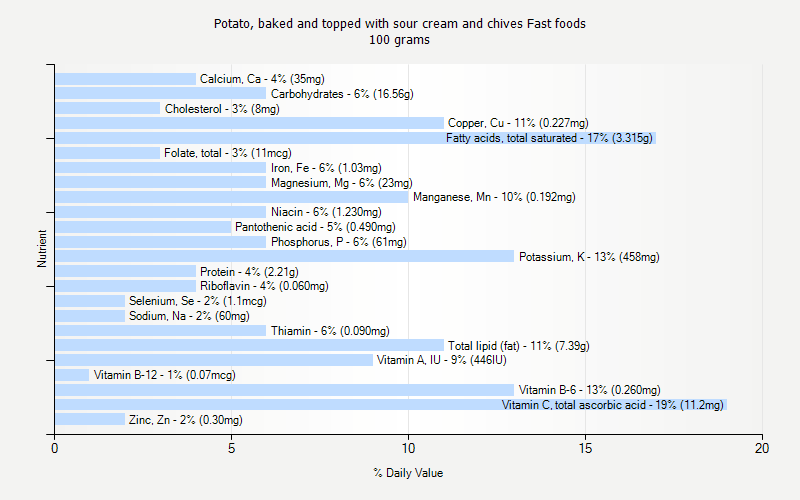This screenshot has width=800, height=500.
Task: Select the Copper, Cu 11% bar
Action: [249, 123]
